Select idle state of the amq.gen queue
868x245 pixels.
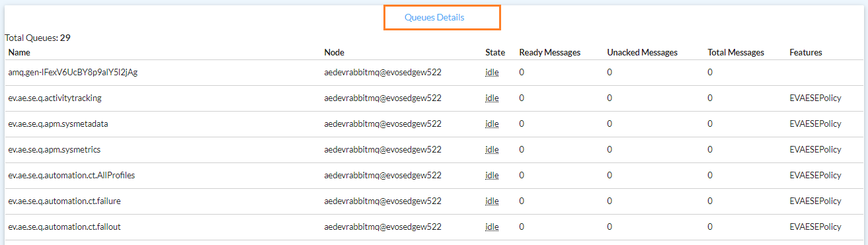492,73
